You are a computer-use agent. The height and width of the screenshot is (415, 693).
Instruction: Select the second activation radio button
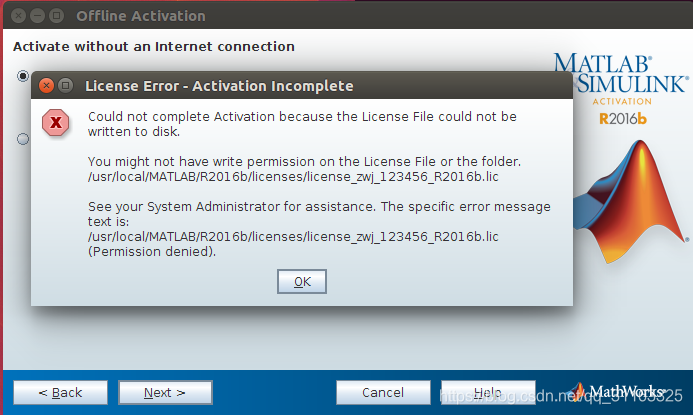point(23,139)
